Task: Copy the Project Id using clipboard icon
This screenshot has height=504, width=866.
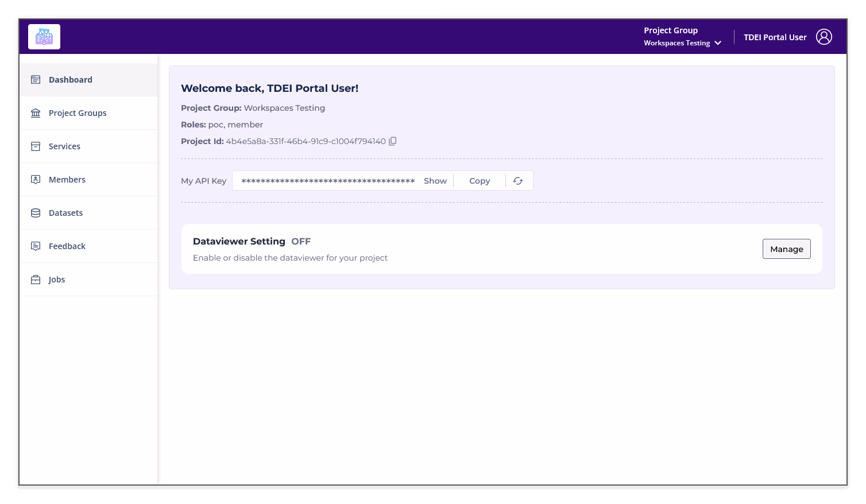Action: 393,141
